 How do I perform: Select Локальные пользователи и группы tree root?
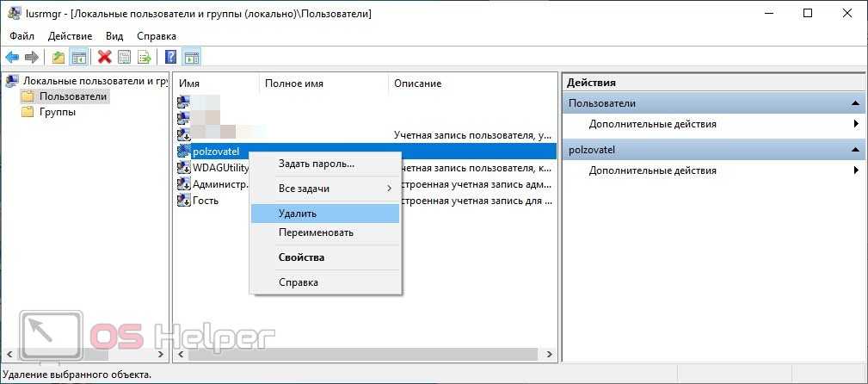95,81
